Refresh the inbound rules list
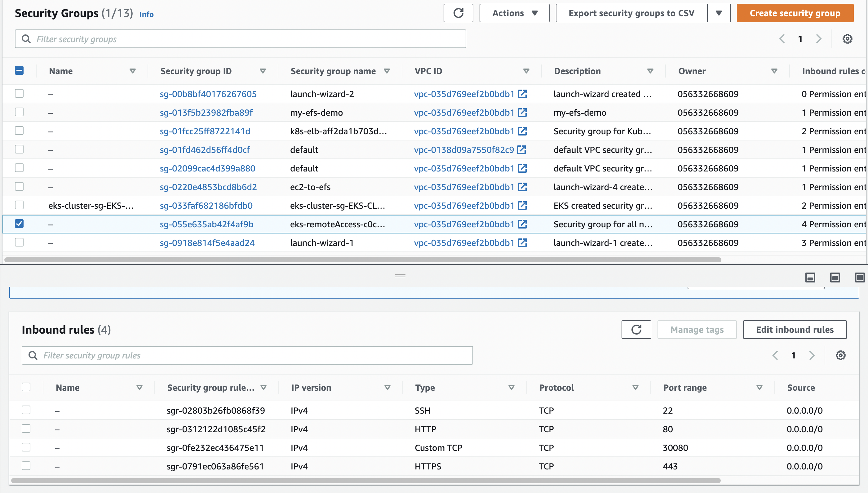 click(636, 330)
